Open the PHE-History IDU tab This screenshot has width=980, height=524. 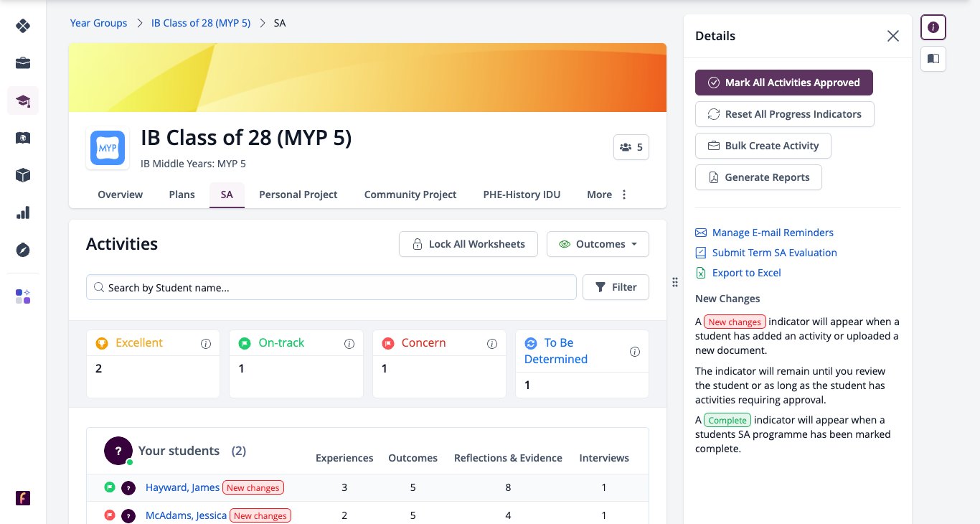pos(522,195)
